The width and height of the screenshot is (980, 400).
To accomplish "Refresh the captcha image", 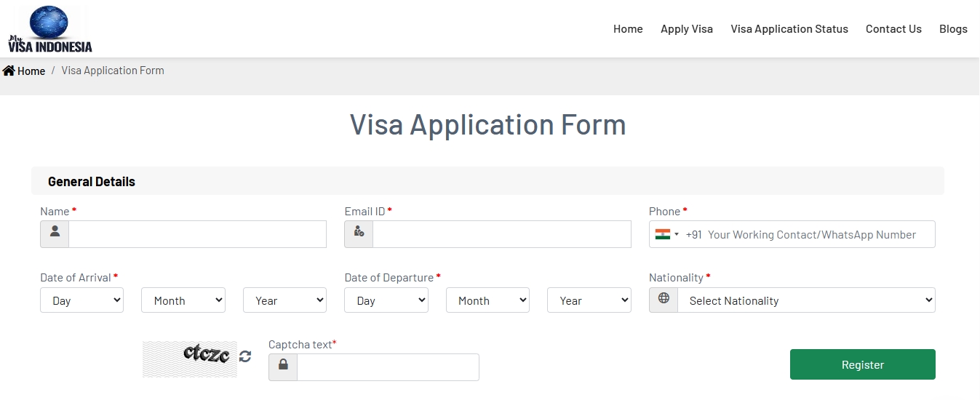I will (245, 356).
